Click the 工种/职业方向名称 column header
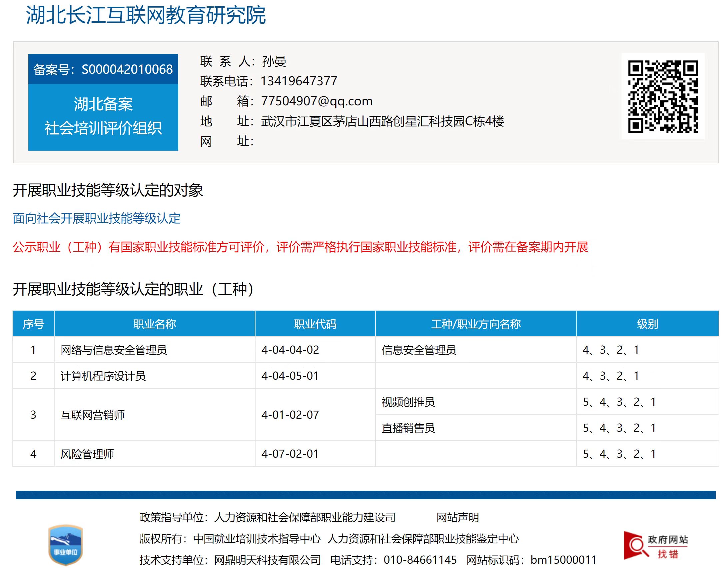This screenshot has height=568, width=728. [x=476, y=324]
